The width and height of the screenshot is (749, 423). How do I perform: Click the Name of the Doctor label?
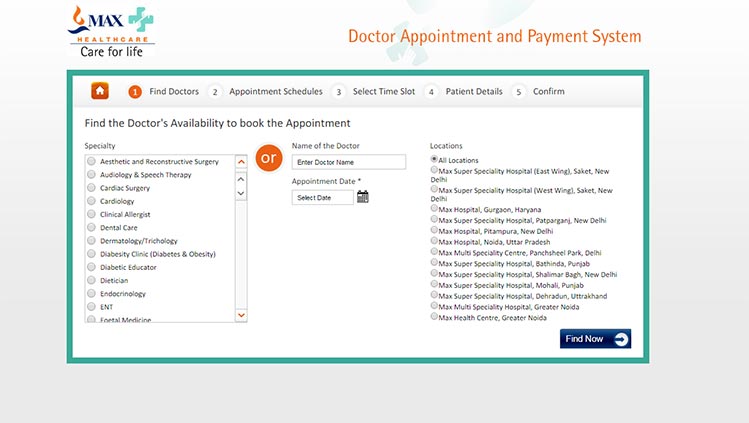[325, 146]
